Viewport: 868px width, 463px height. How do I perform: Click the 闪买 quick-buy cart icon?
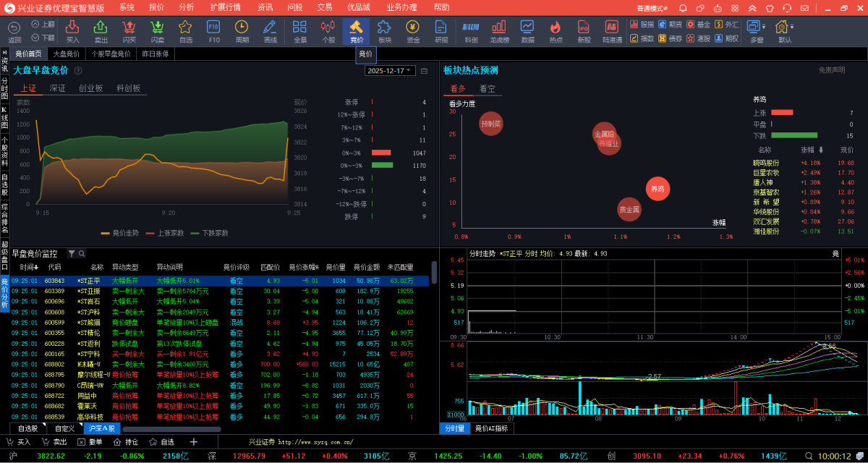[x=129, y=30]
